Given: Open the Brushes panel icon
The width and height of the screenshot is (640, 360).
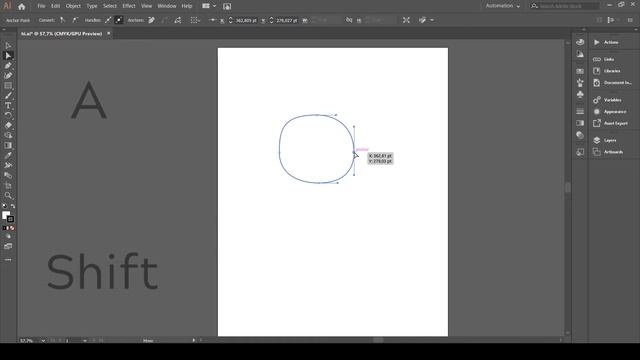Looking at the screenshot, I should (x=580, y=83).
